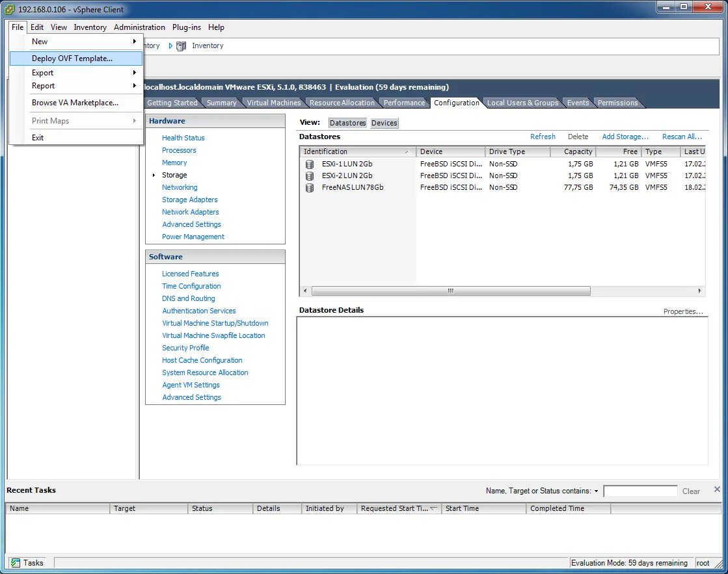Screen dimensions: 728x574
Task: Switch view to Datastores
Action: 347,123
